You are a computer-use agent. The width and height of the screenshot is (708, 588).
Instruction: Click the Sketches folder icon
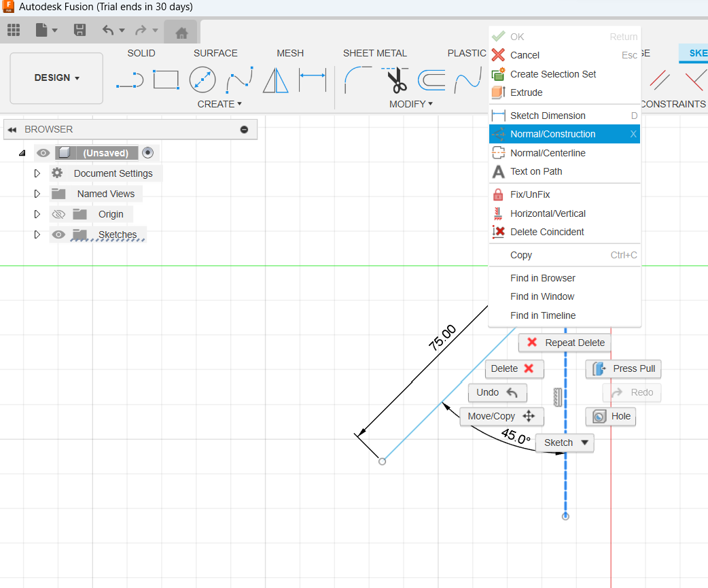tap(80, 235)
